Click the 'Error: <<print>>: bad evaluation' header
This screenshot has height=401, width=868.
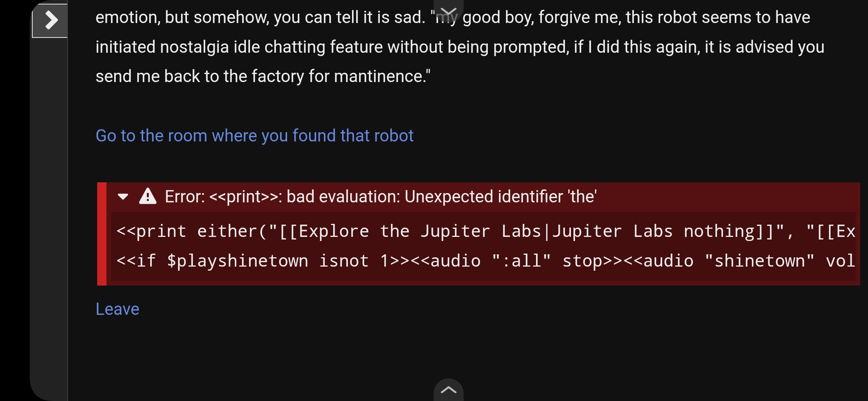tap(381, 196)
